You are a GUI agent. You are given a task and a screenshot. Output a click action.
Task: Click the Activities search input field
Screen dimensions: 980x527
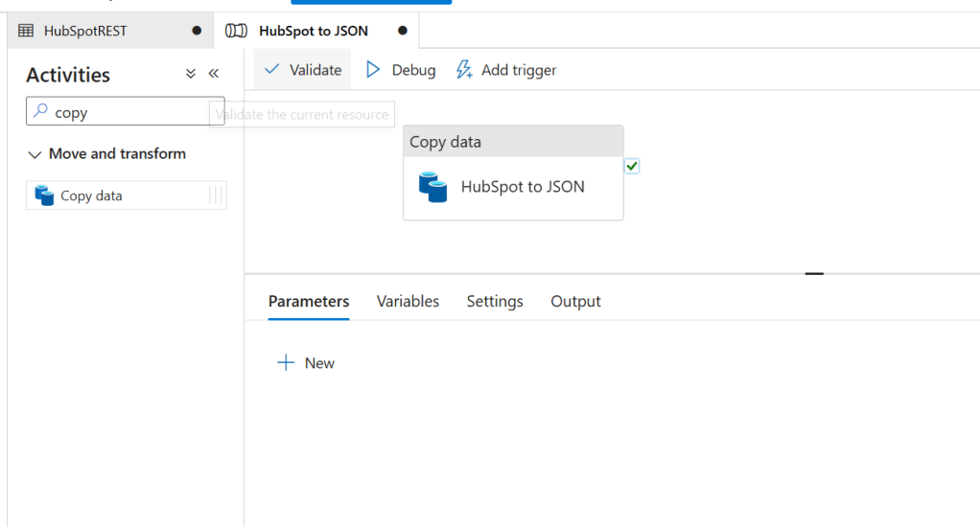pos(134,112)
